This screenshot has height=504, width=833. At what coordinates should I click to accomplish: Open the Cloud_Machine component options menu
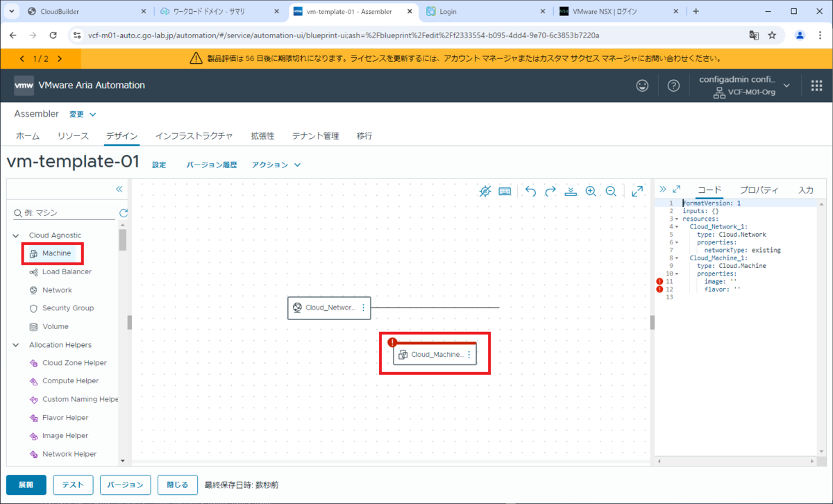click(x=469, y=355)
